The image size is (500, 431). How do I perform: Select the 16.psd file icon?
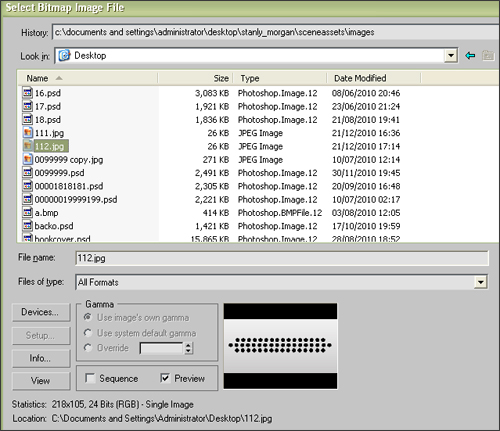coord(28,92)
